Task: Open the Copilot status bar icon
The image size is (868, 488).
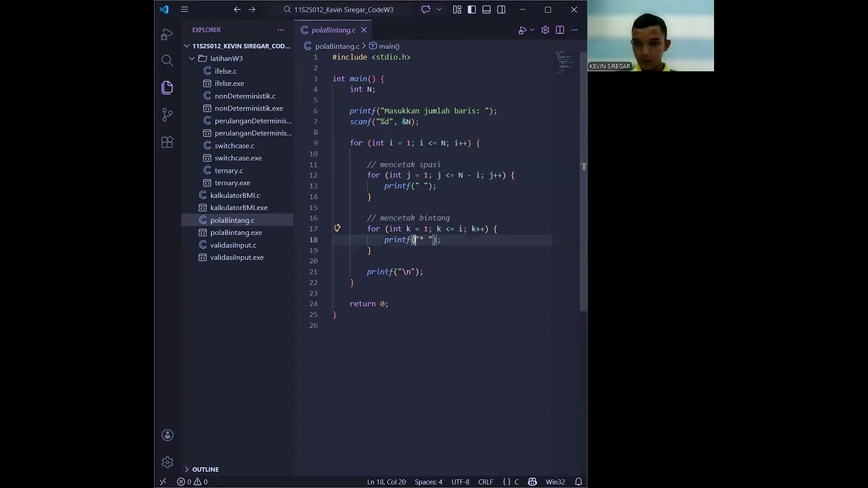Action: (x=532, y=482)
